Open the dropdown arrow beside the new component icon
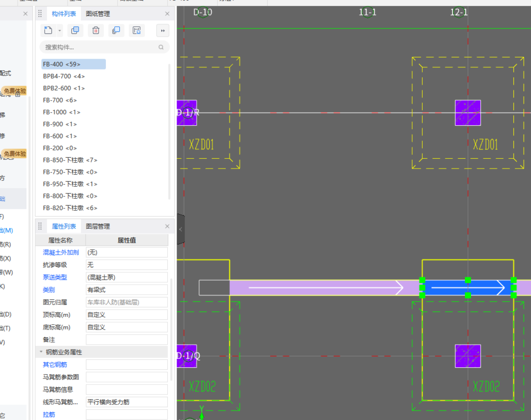Screen dimensions: 531x420 (x=60, y=30)
